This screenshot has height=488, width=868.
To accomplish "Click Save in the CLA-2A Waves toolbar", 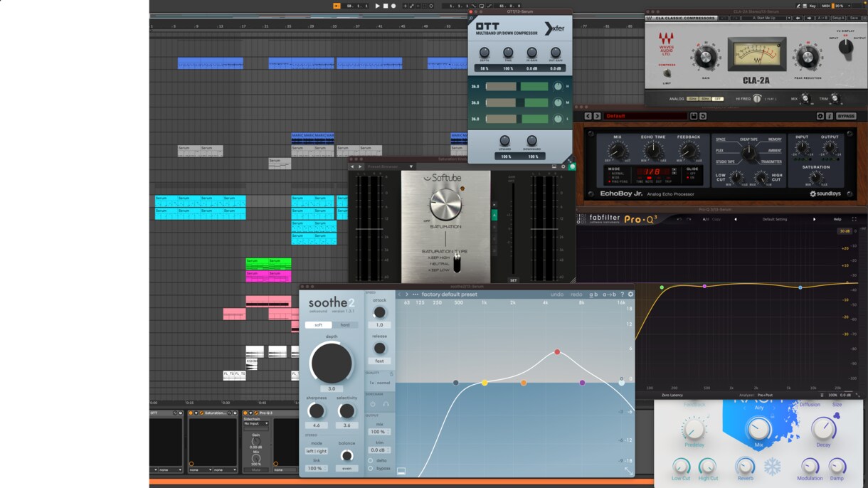I will click(x=854, y=18).
